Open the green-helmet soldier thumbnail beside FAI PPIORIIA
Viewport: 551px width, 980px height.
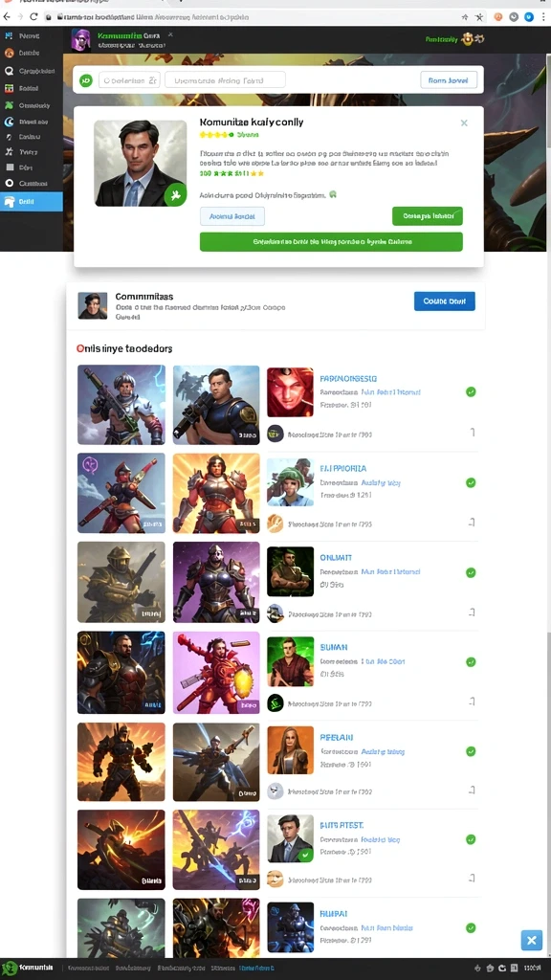click(x=290, y=482)
